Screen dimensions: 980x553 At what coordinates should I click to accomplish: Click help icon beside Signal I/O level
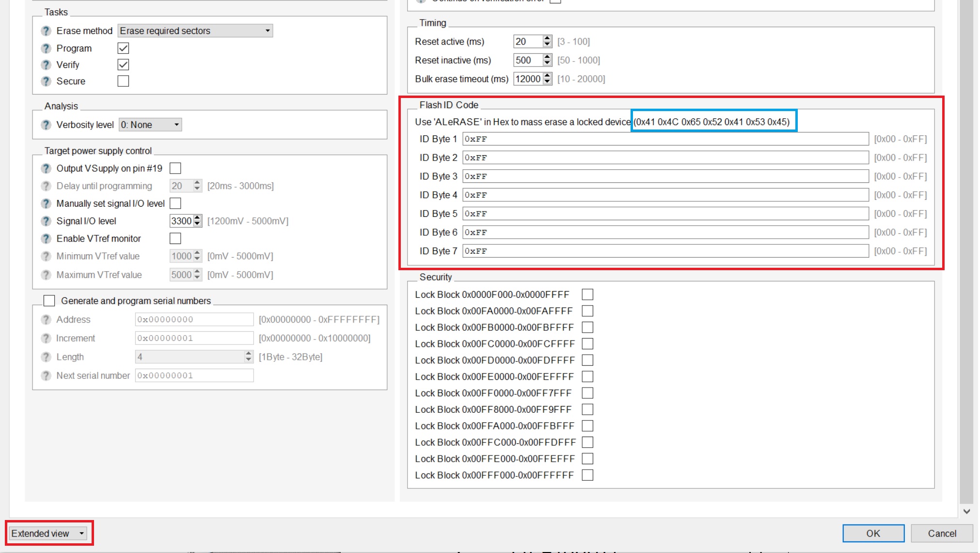click(46, 221)
